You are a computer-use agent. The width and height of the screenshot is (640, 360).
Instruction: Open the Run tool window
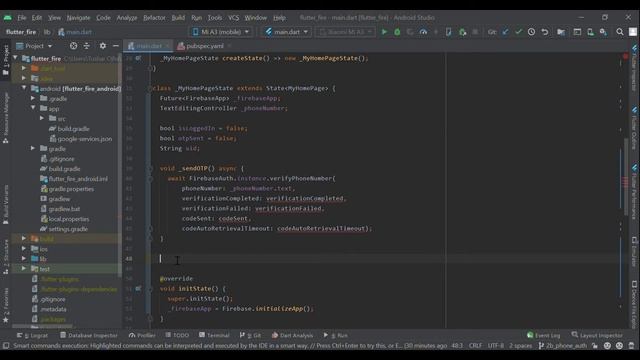click(x=336, y=335)
